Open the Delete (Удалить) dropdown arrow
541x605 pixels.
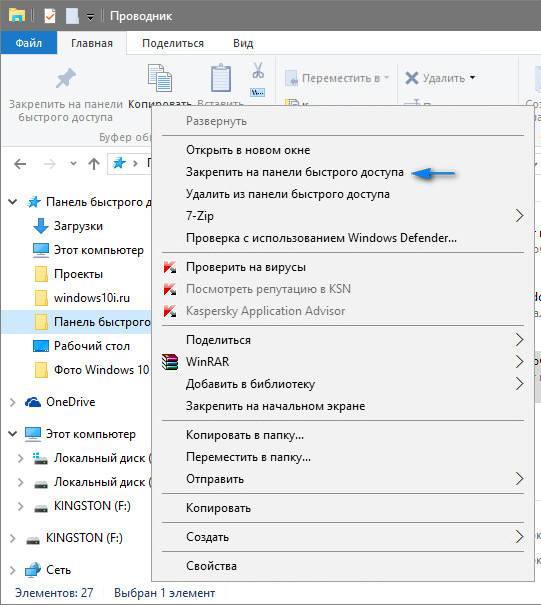[x=472, y=78]
